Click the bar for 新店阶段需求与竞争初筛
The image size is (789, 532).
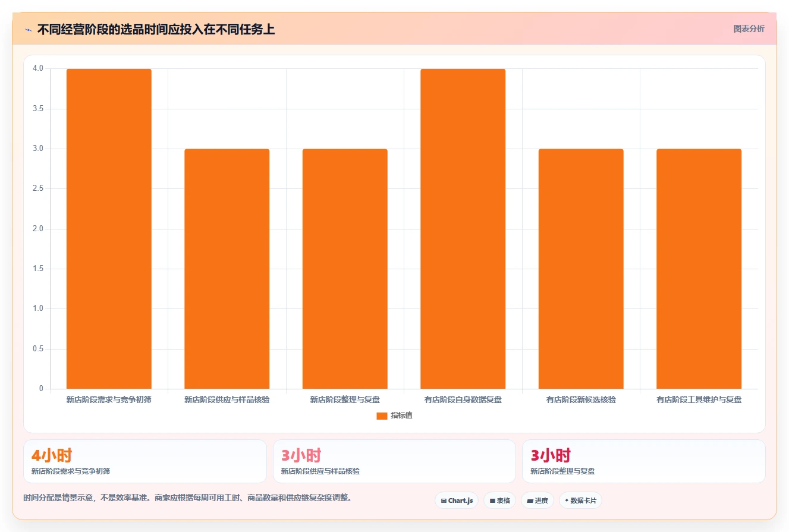[x=109, y=229]
